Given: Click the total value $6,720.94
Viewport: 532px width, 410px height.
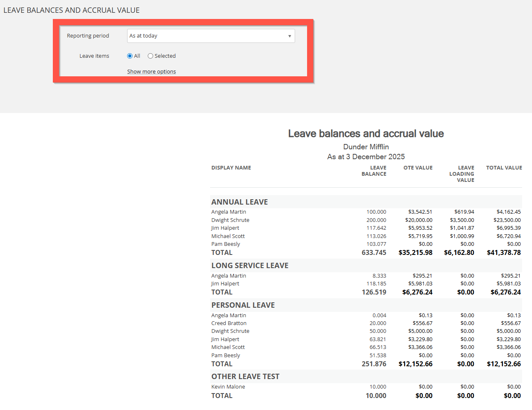Looking at the screenshot, I should point(508,236).
